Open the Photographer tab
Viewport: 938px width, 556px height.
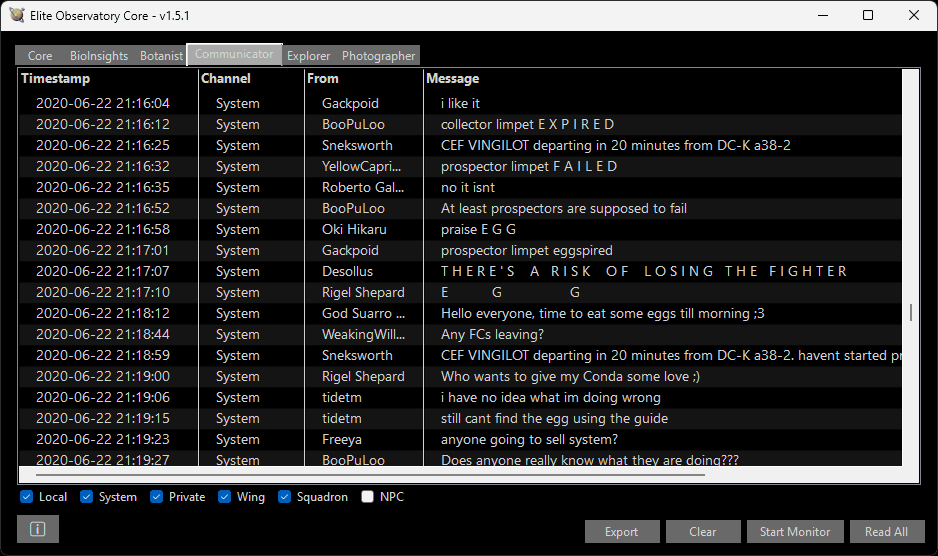point(378,56)
